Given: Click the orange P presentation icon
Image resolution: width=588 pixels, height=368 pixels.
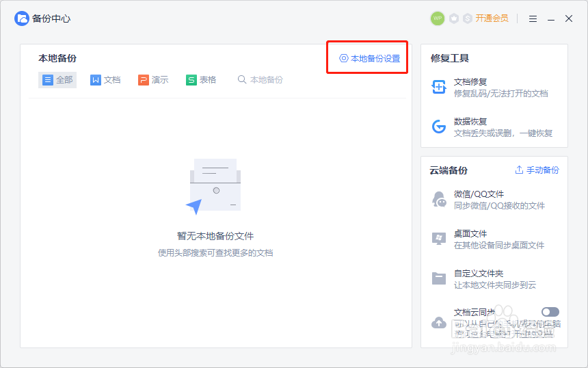Looking at the screenshot, I should tap(144, 80).
